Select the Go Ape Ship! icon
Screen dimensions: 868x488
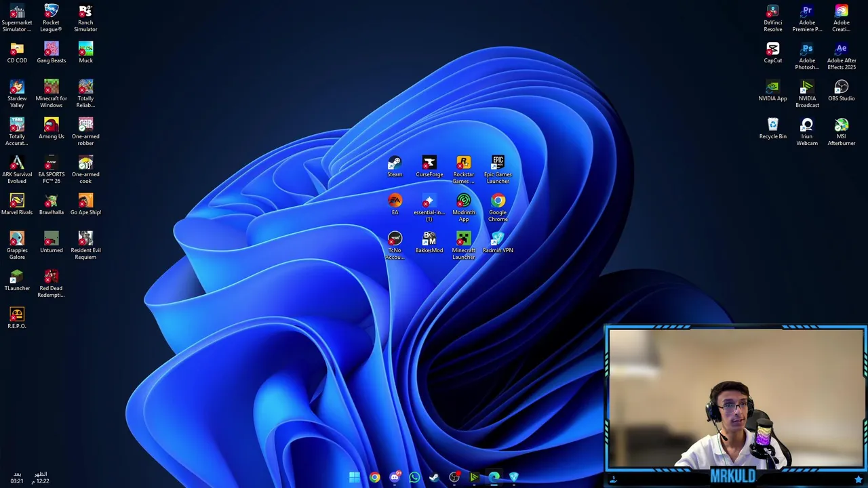point(85,205)
